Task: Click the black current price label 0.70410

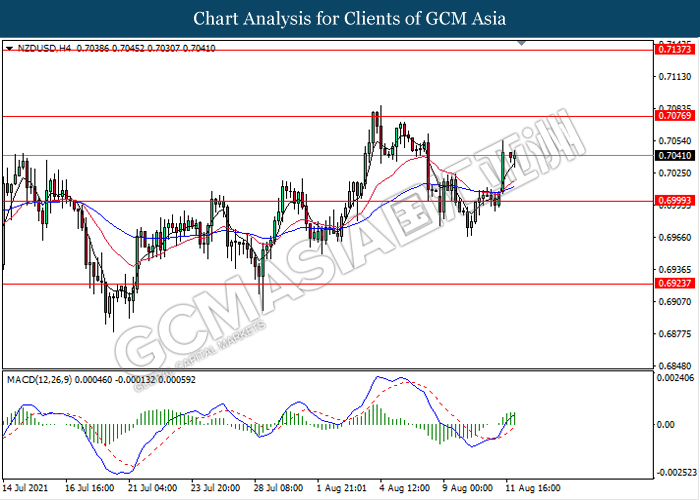Action: click(x=675, y=155)
